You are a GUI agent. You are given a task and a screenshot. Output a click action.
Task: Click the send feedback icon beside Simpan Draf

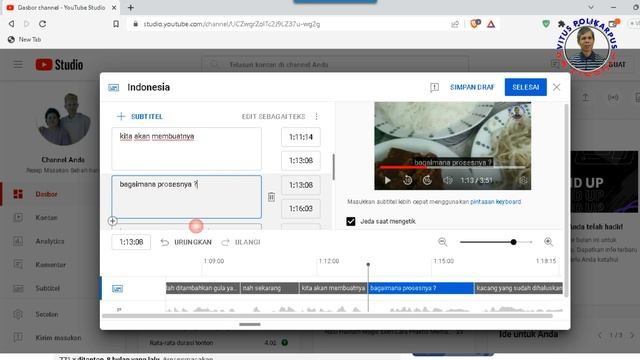[434, 87]
